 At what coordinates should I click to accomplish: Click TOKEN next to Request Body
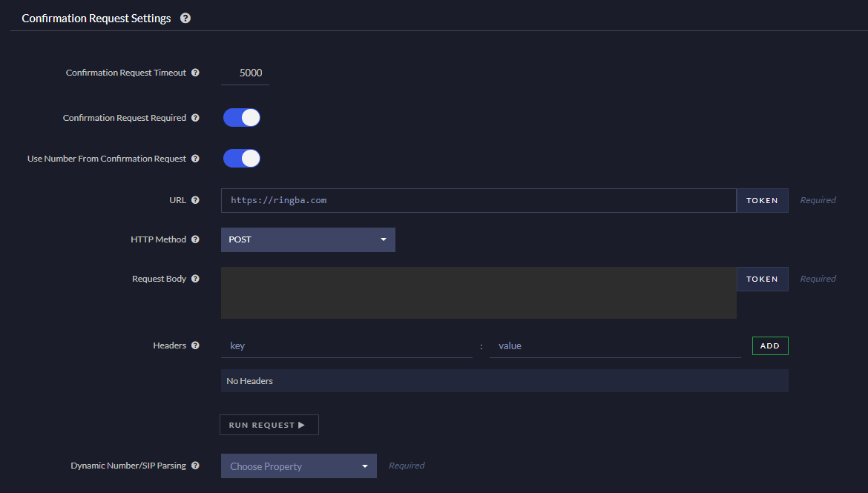(x=762, y=279)
